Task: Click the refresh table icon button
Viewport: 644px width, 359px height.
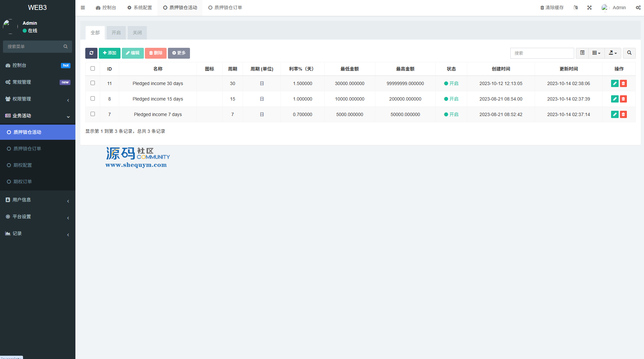Action: pos(91,53)
